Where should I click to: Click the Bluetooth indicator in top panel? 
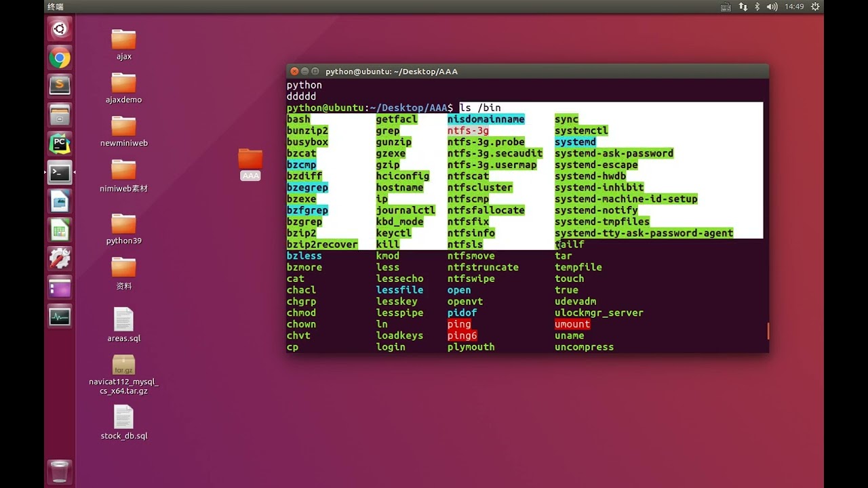[757, 7]
